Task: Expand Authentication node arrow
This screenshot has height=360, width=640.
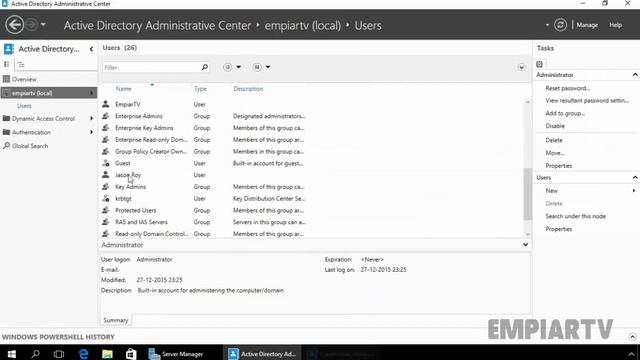Action: point(91,132)
